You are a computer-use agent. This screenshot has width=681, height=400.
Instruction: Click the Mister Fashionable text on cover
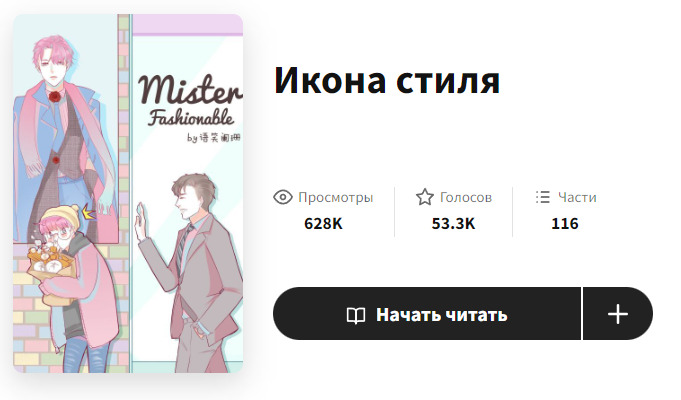[189, 101]
